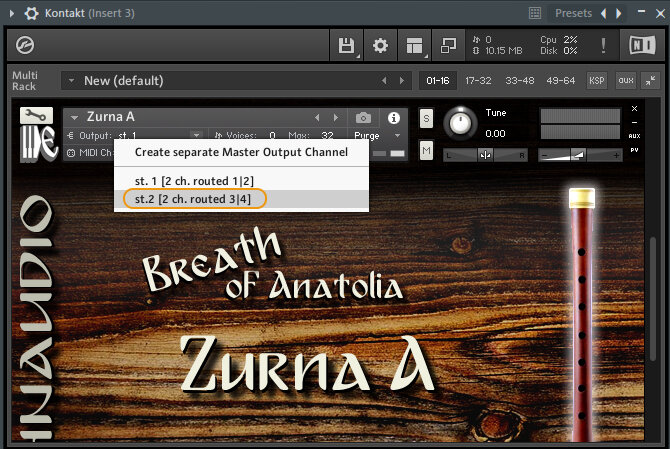Adjust the Tune knob
Screen dimensions: 670x449
pos(460,123)
